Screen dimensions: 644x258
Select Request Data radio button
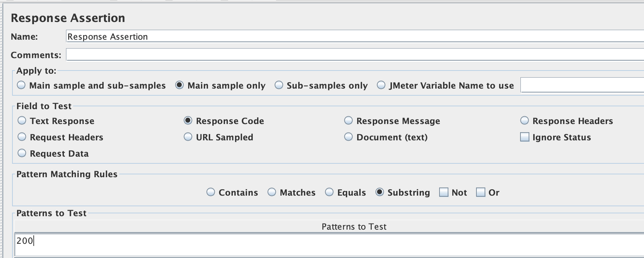click(x=22, y=153)
